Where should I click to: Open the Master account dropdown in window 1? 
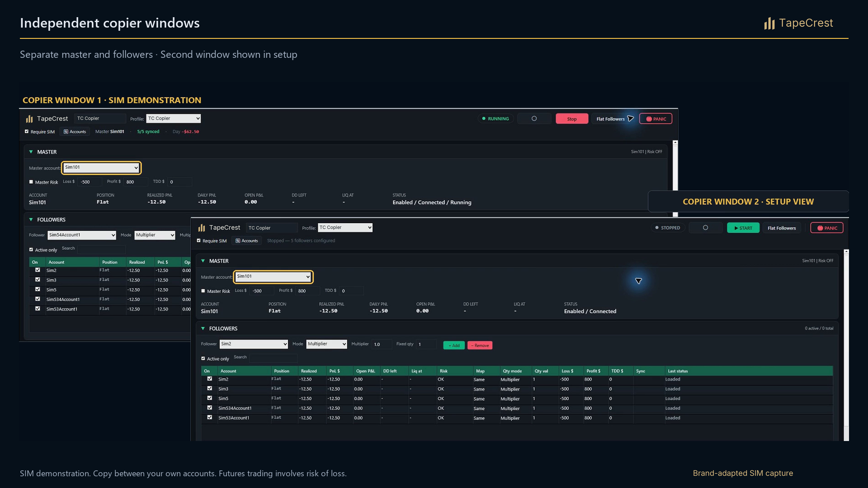coord(101,168)
